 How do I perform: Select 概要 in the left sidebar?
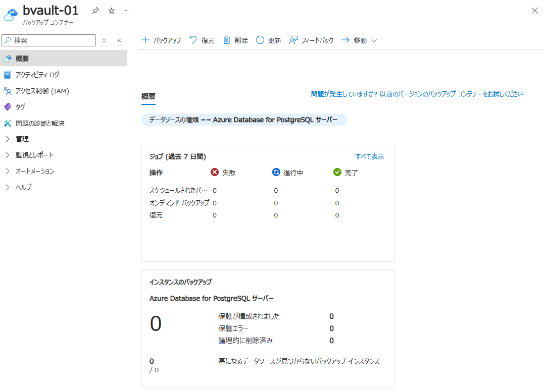click(64, 58)
